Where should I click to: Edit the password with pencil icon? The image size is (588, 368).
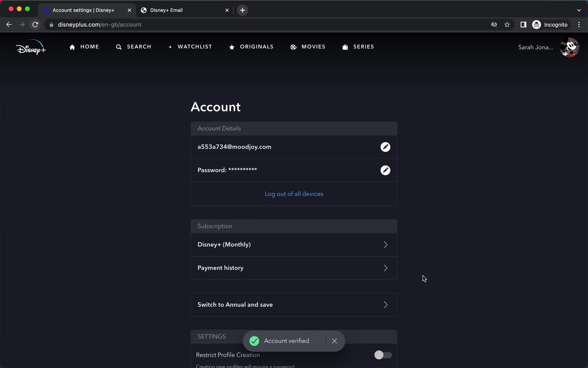[x=385, y=170]
